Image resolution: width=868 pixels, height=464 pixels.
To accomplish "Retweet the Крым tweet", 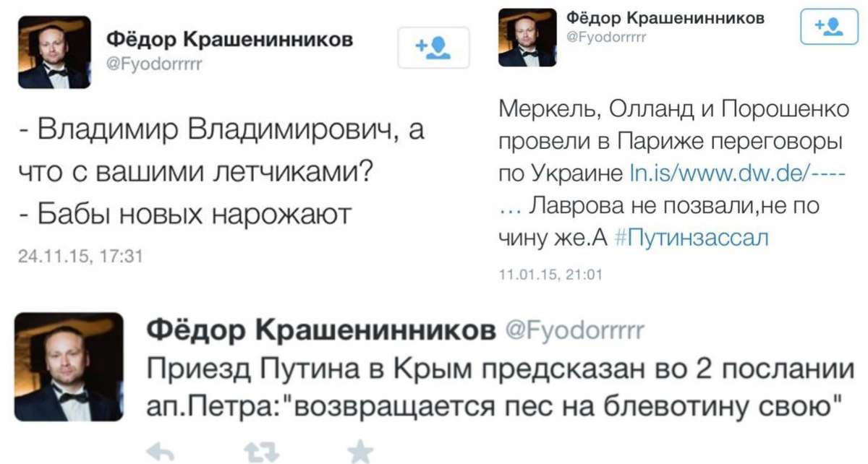I will 256,452.
